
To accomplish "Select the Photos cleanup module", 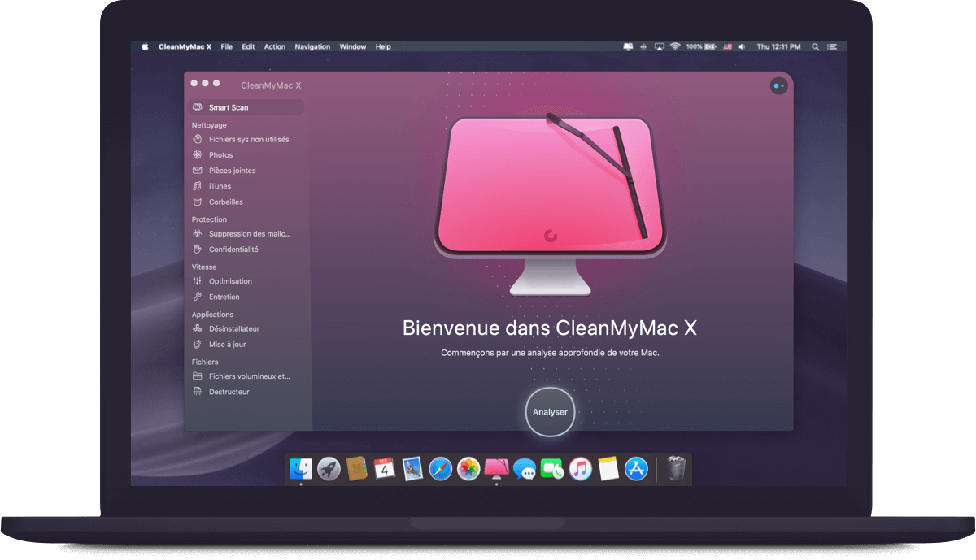I will point(220,154).
